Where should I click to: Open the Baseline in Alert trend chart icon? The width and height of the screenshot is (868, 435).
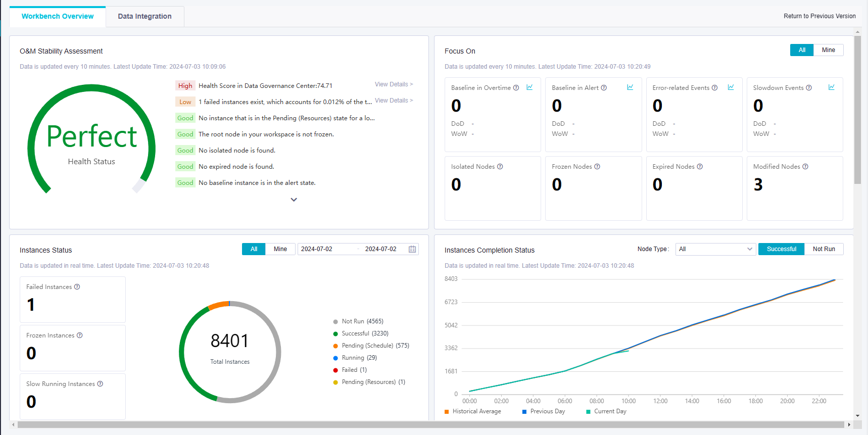630,87
